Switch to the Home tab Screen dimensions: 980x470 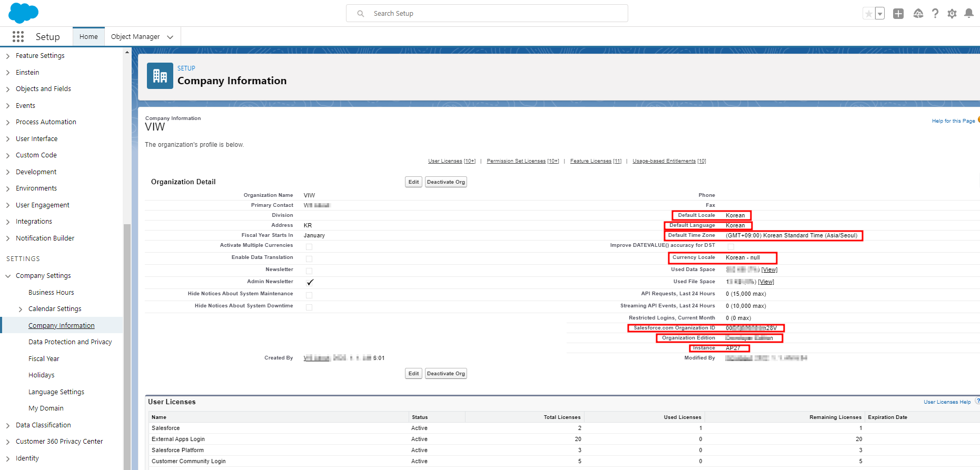88,36
